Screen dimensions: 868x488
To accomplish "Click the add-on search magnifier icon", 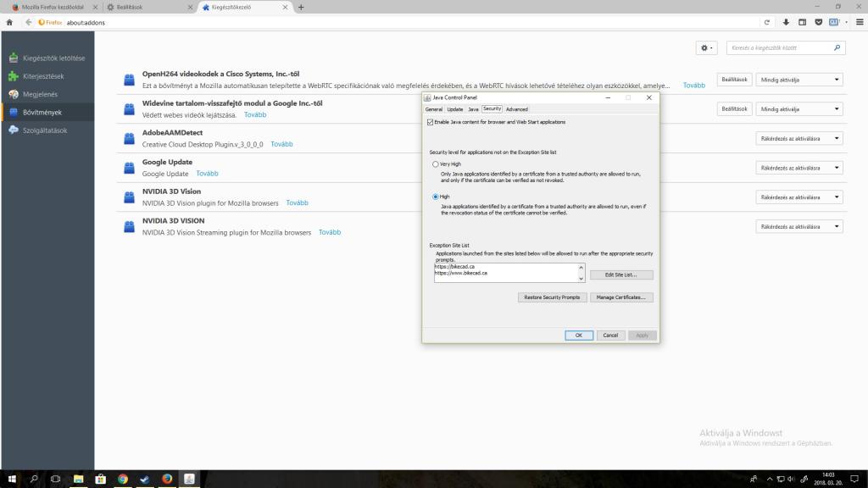I will (x=838, y=48).
